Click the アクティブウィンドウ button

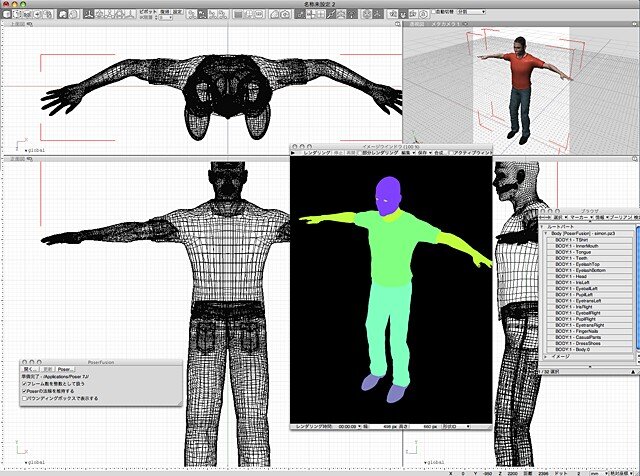(473, 152)
